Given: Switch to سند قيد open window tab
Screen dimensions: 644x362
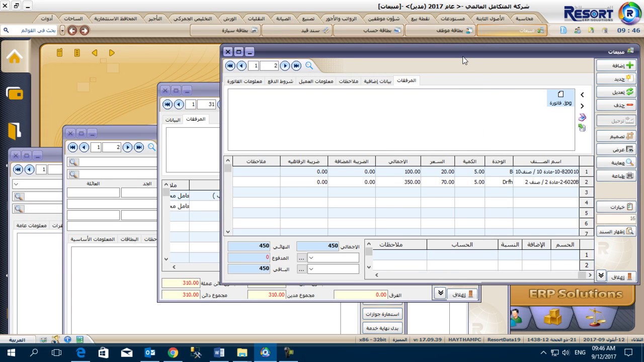Looking at the screenshot, I should 297,31.
